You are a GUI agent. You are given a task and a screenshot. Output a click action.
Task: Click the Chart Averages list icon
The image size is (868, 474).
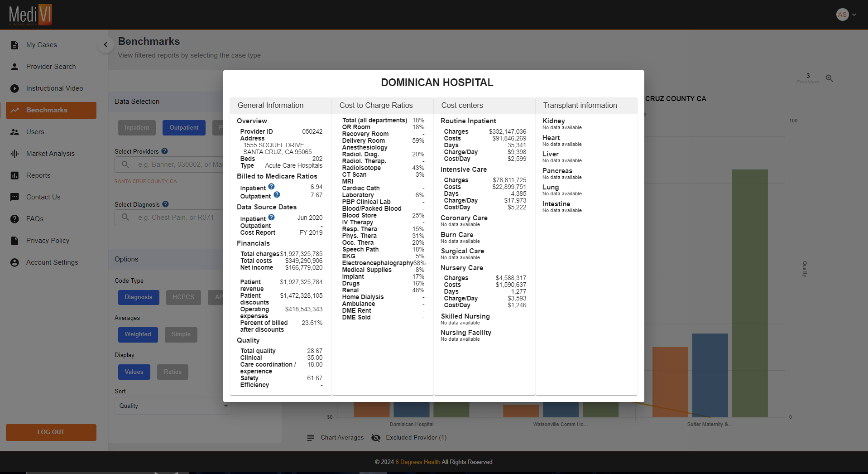tap(311, 438)
